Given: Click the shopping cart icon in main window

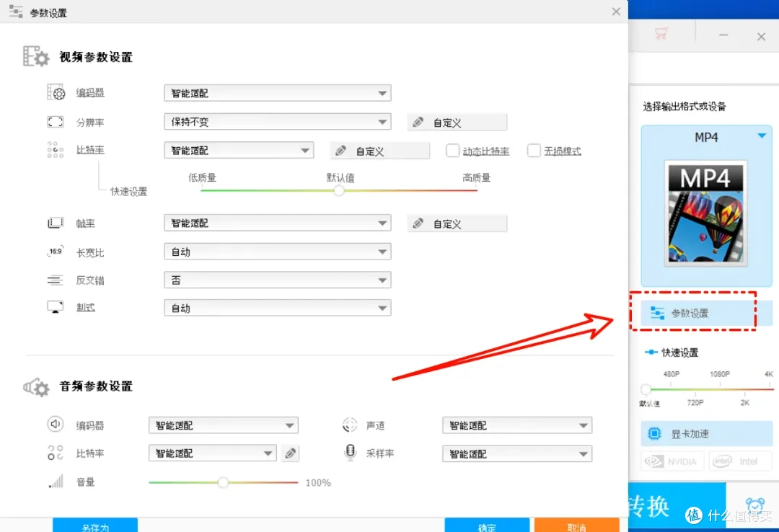Looking at the screenshot, I should [661, 34].
